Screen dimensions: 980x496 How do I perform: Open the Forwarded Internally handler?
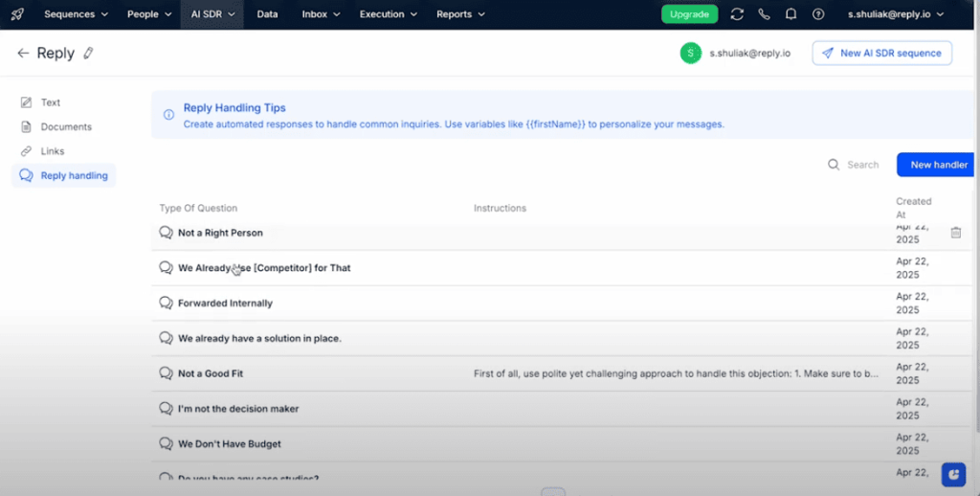click(x=225, y=304)
